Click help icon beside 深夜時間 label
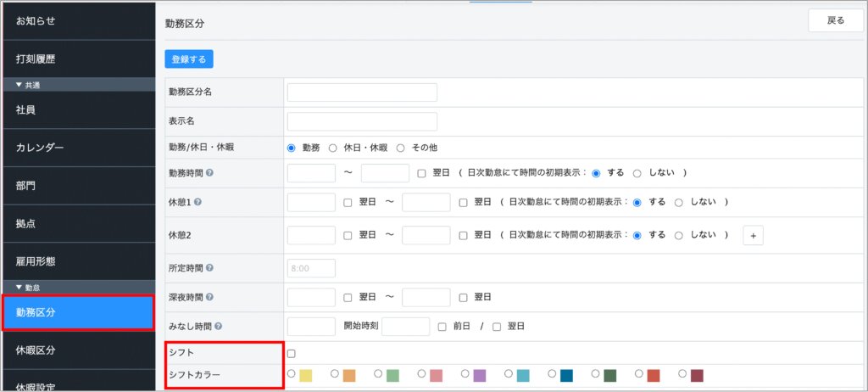The width and height of the screenshot is (868, 392). point(209,297)
